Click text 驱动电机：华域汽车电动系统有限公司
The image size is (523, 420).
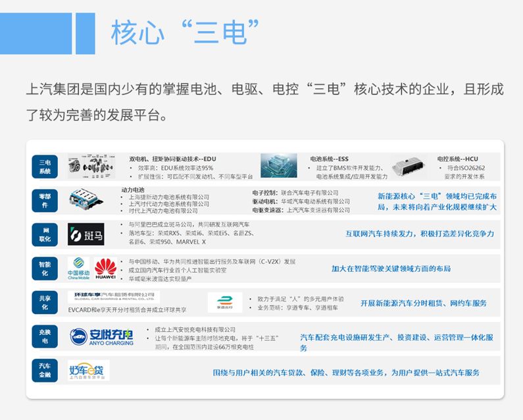click(301, 201)
